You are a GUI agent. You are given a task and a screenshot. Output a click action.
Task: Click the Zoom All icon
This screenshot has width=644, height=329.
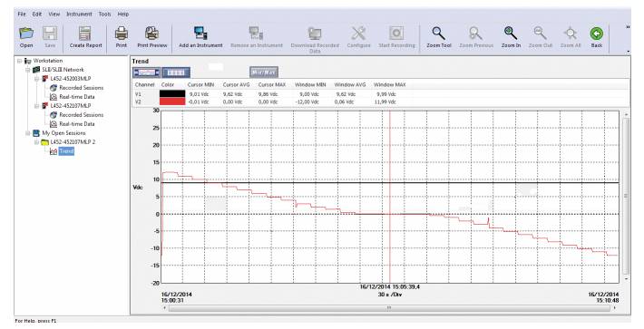point(570,34)
